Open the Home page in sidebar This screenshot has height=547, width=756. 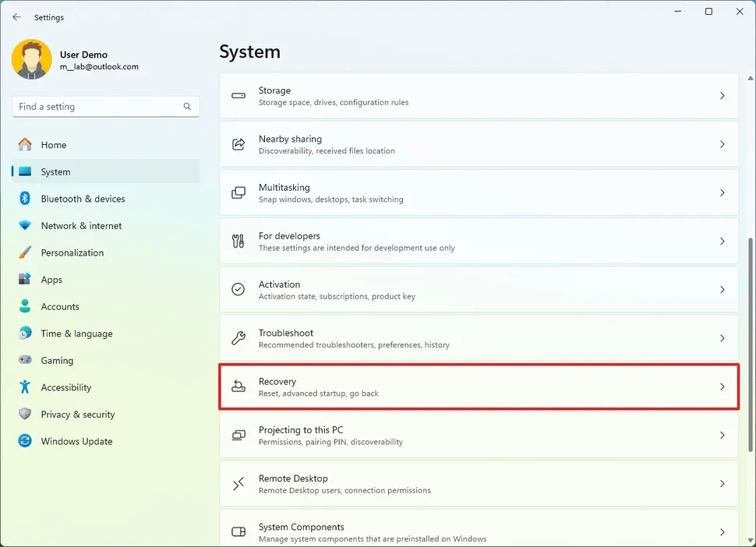click(x=54, y=145)
